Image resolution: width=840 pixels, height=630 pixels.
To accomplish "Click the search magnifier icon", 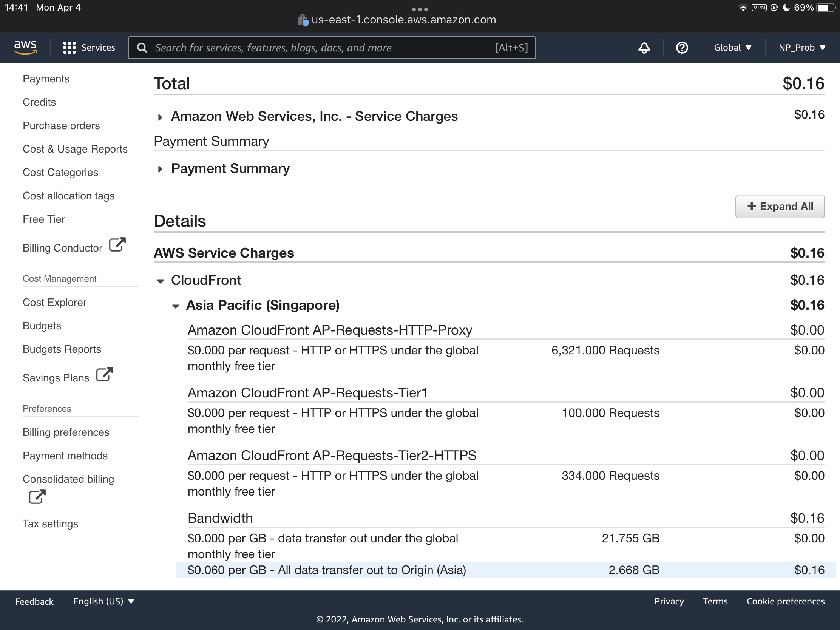I will [x=142, y=48].
